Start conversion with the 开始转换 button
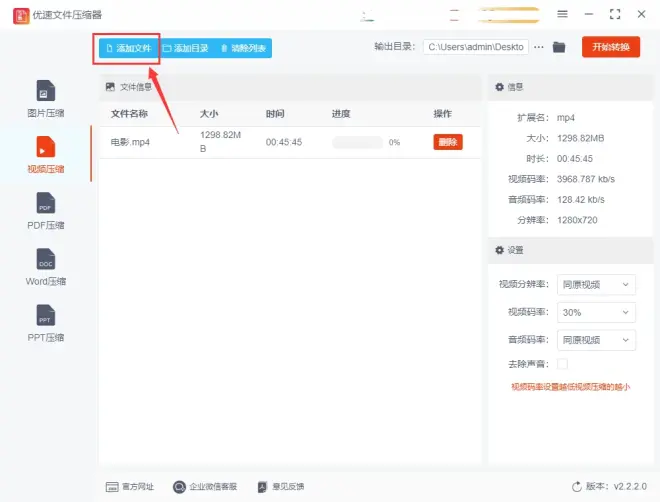660x502 pixels. pyautogui.click(x=611, y=47)
